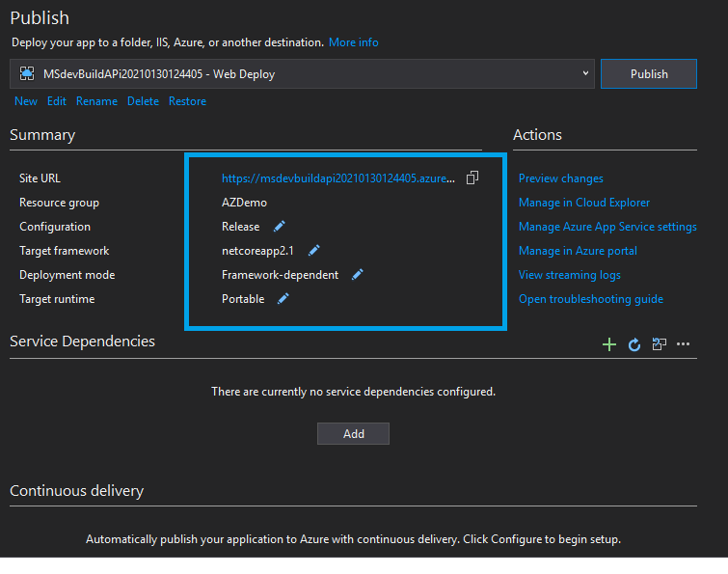Click the Edit profile link
The image size is (728, 574).
click(x=57, y=101)
